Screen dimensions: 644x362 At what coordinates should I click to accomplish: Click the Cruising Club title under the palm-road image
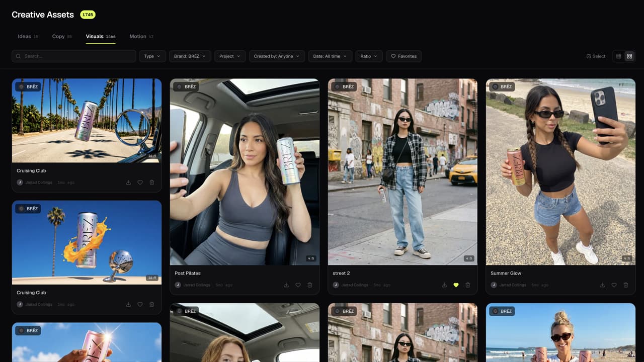click(31, 171)
